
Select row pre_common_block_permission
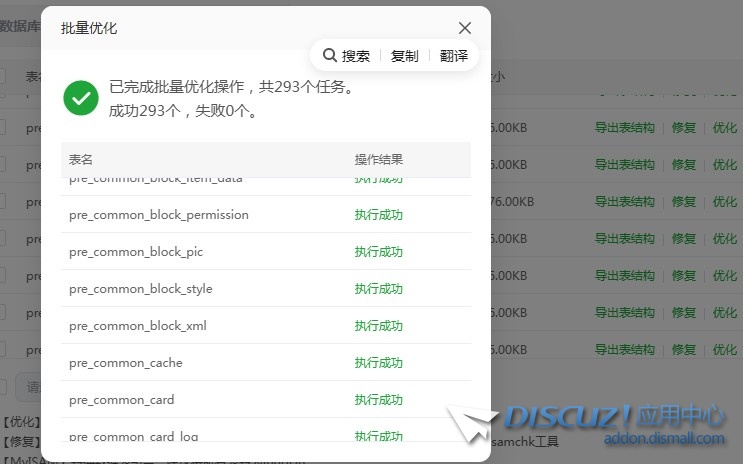tap(266, 215)
